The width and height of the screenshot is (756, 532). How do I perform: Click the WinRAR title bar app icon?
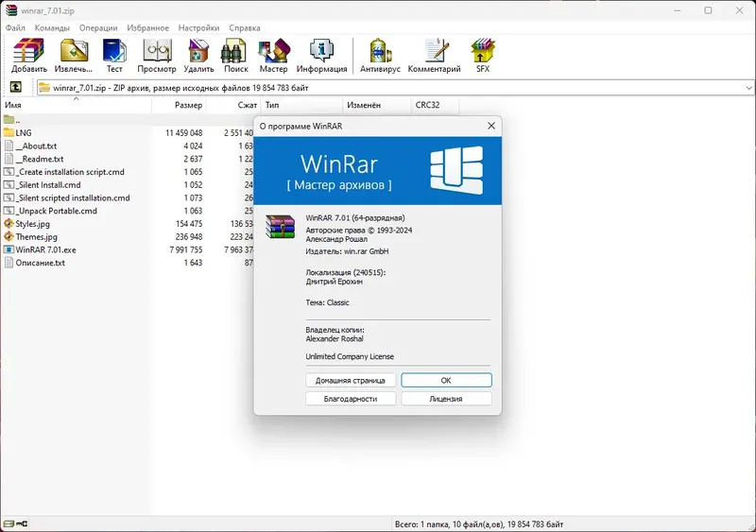pos(10,10)
